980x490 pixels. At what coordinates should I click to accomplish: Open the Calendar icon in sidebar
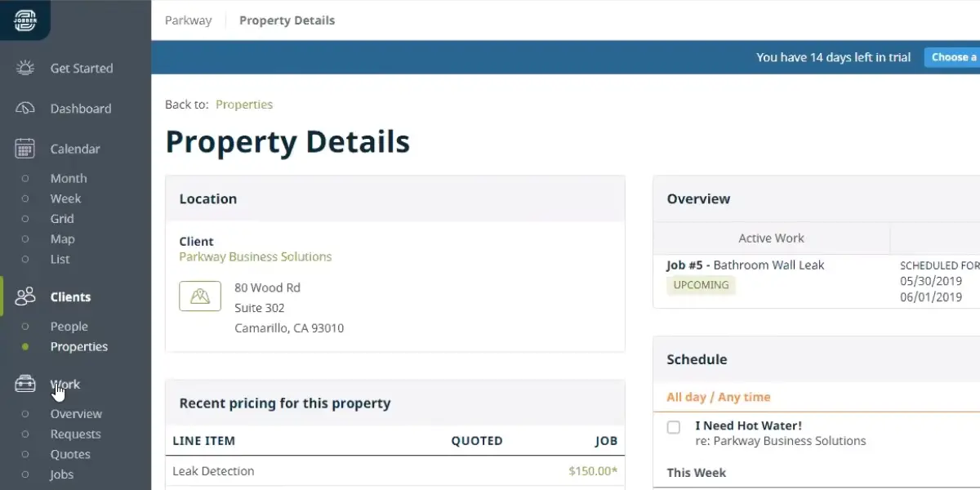pyautogui.click(x=25, y=149)
